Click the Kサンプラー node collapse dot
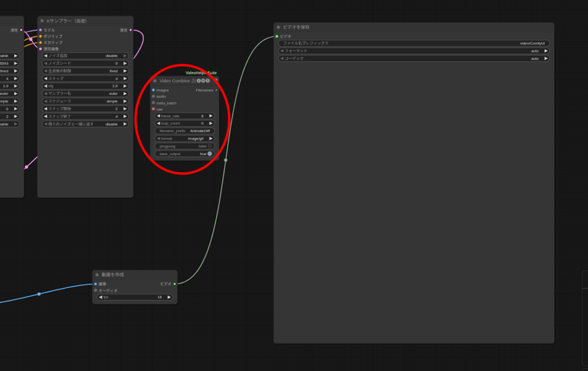The image size is (588, 371). click(x=42, y=21)
